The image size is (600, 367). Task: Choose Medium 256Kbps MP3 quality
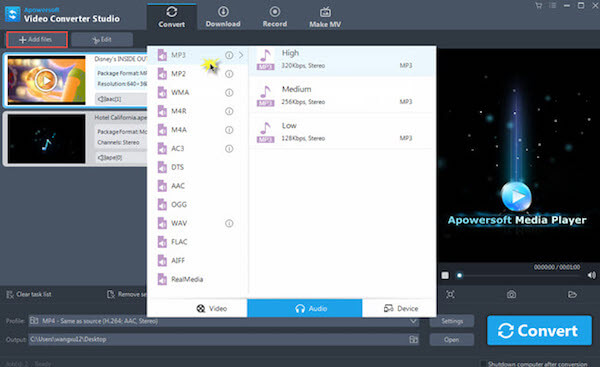coord(342,95)
